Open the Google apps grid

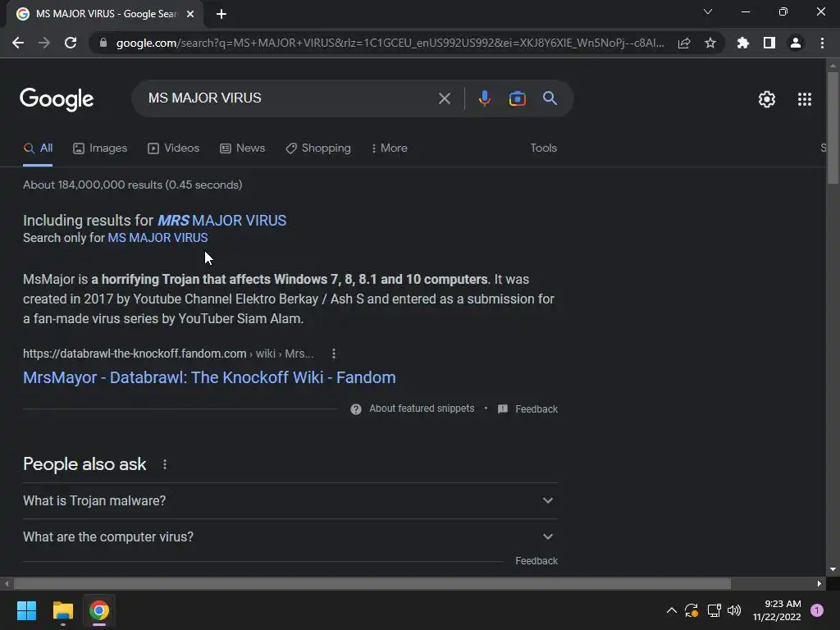point(804,99)
